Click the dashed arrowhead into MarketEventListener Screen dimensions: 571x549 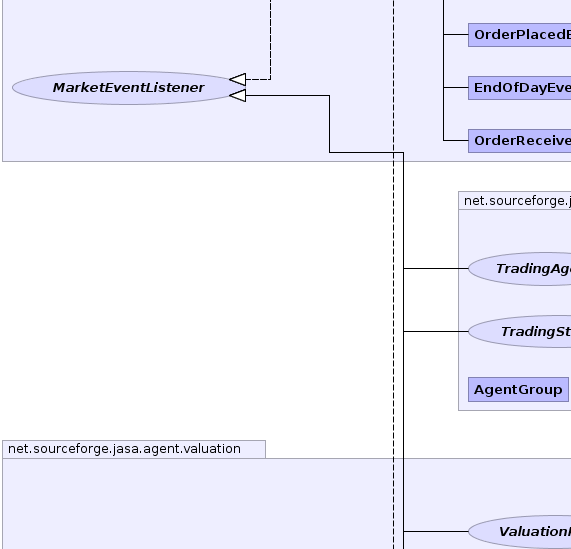click(238, 79)
